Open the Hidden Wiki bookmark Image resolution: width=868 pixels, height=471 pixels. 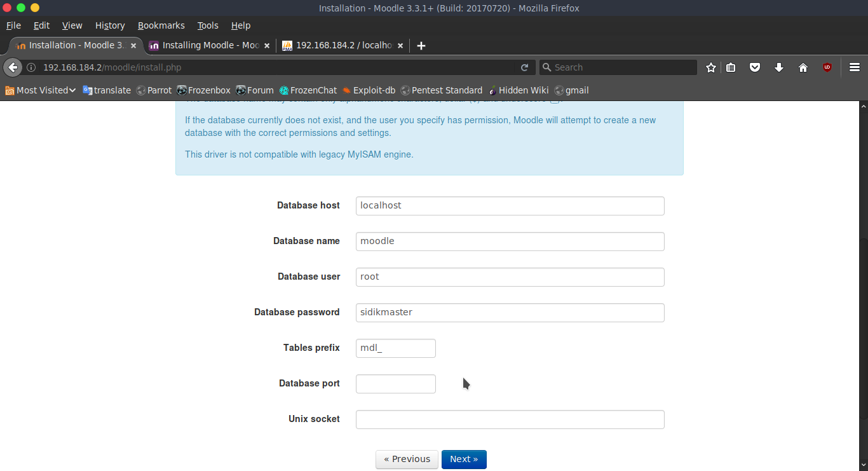(519, 90)
